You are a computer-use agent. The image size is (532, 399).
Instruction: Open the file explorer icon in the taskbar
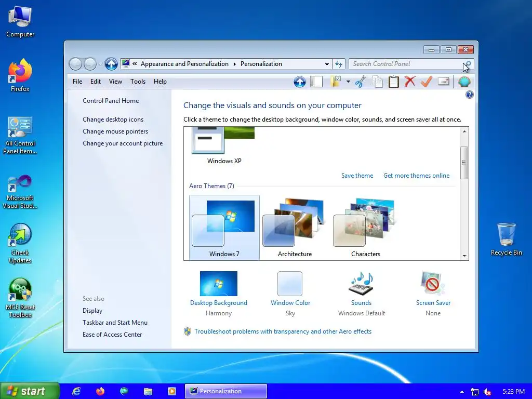[x=148, y=391]
